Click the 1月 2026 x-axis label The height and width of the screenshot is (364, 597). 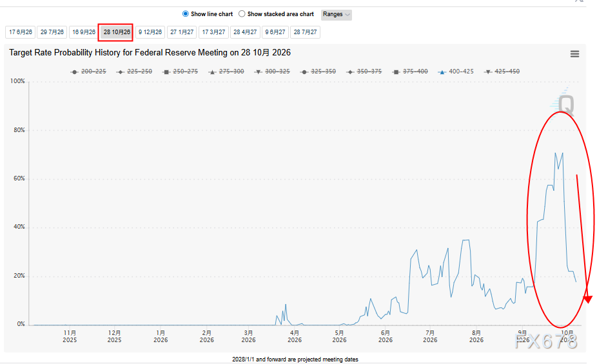(x=161, y=336)
